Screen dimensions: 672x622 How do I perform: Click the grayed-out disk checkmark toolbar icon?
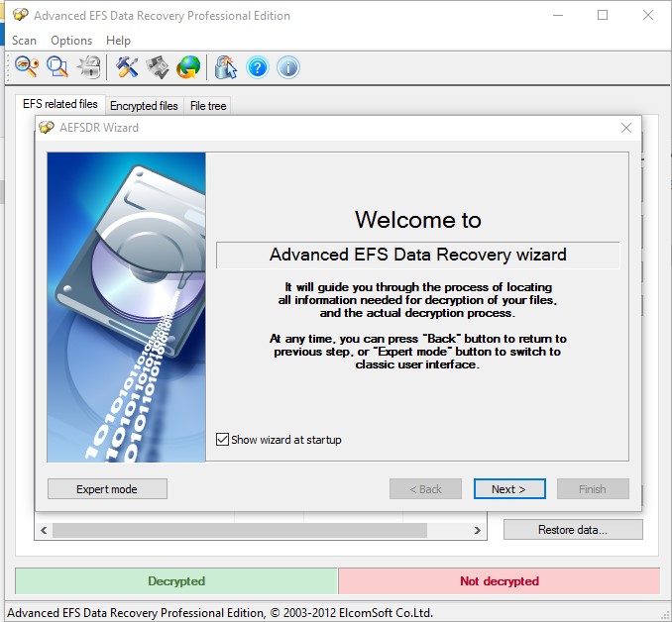click(x=158, y=67)
